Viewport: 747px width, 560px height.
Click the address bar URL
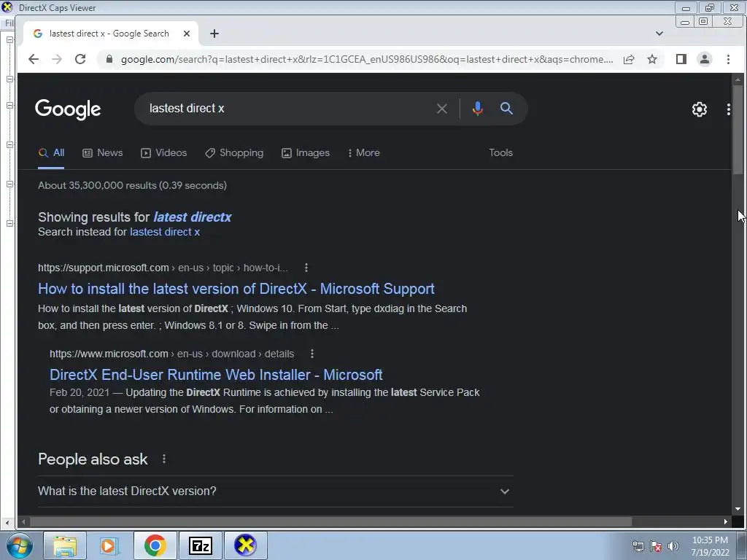367,59
